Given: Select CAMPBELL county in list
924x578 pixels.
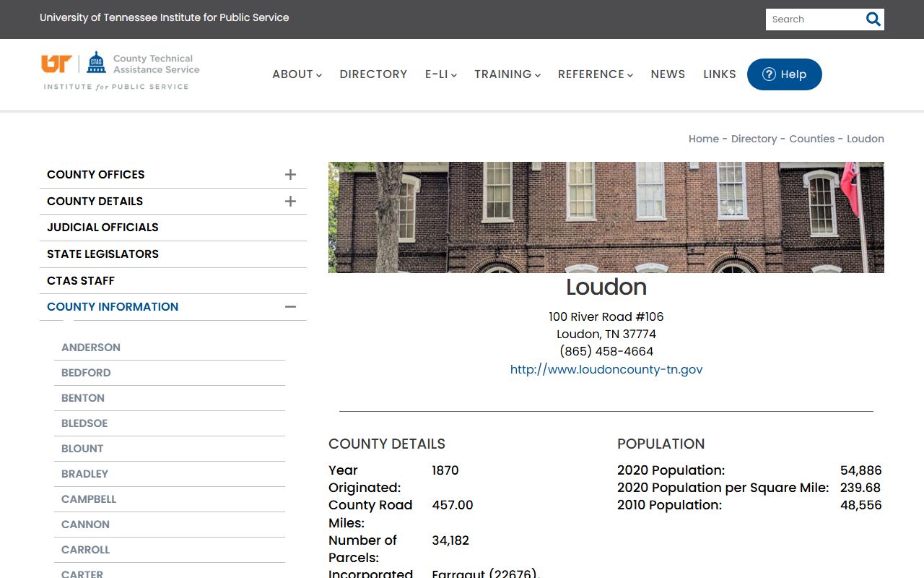Looking at the screenshot, I should pyautogui.click(x=89, y=499).
